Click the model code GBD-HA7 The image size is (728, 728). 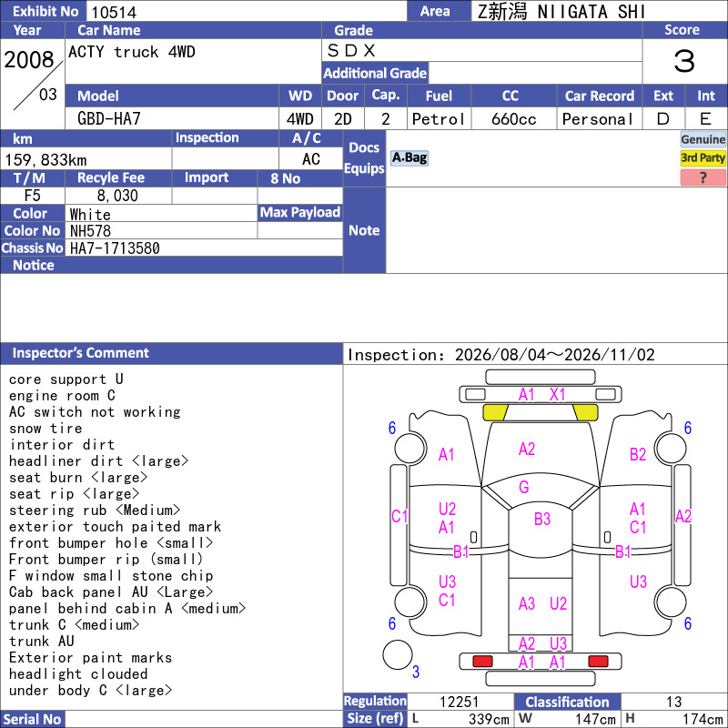click(x=109, y=119)
